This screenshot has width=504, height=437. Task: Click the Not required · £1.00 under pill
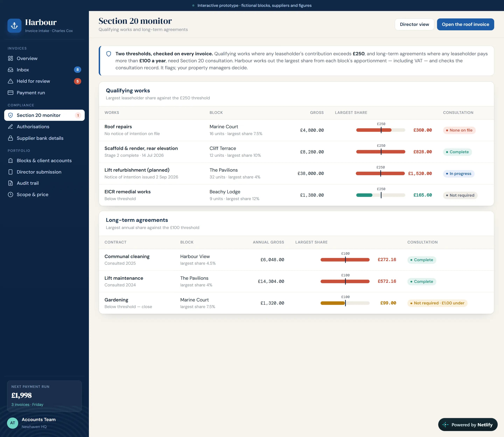click(x=437, y=303)
